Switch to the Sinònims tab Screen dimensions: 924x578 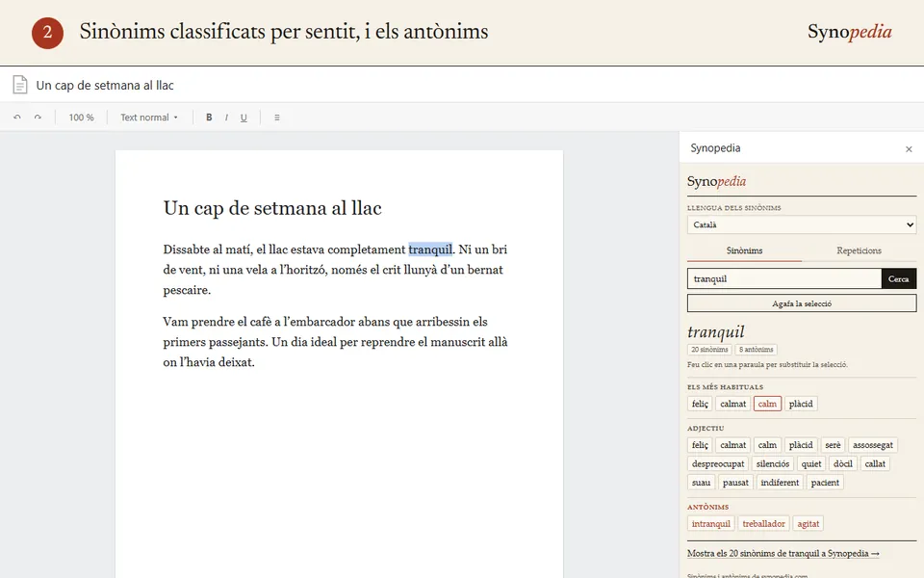(x=744, y=250)
